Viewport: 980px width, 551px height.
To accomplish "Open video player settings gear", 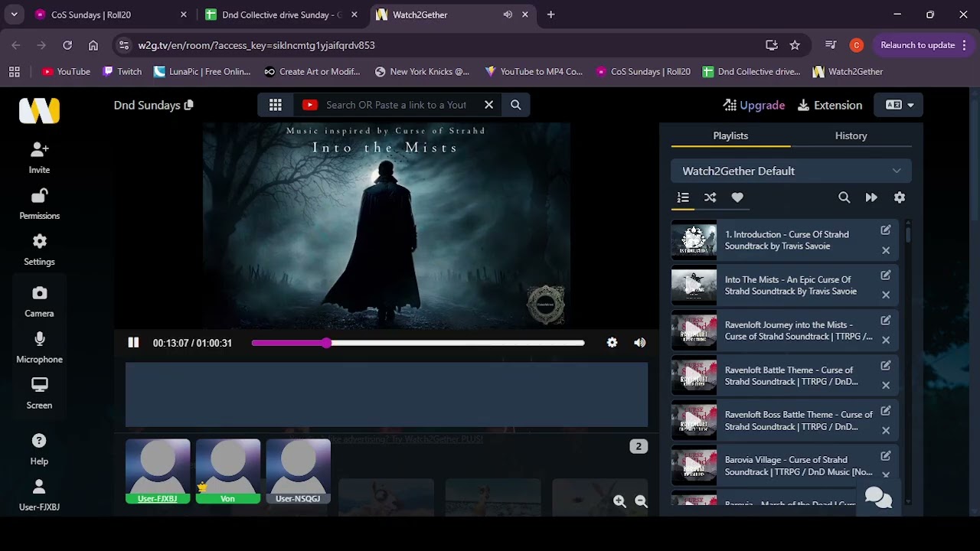I will point(612,343).
